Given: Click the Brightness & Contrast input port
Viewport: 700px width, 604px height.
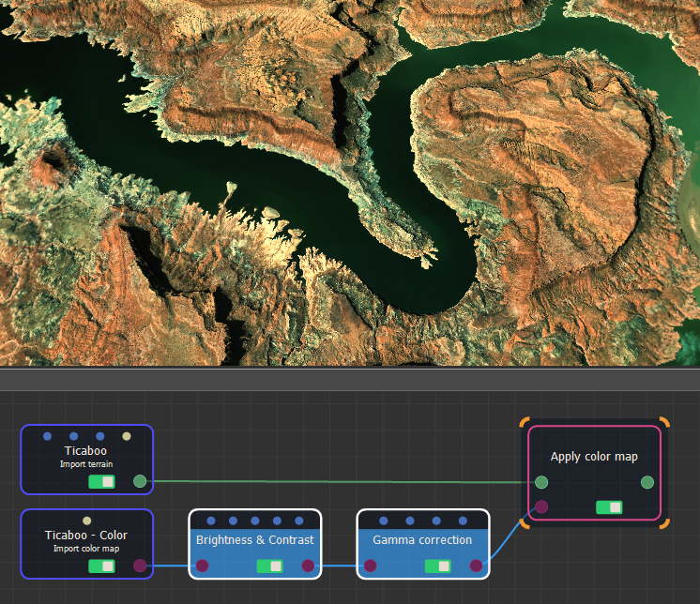Looking at the screenshot, I should point(202,566).
